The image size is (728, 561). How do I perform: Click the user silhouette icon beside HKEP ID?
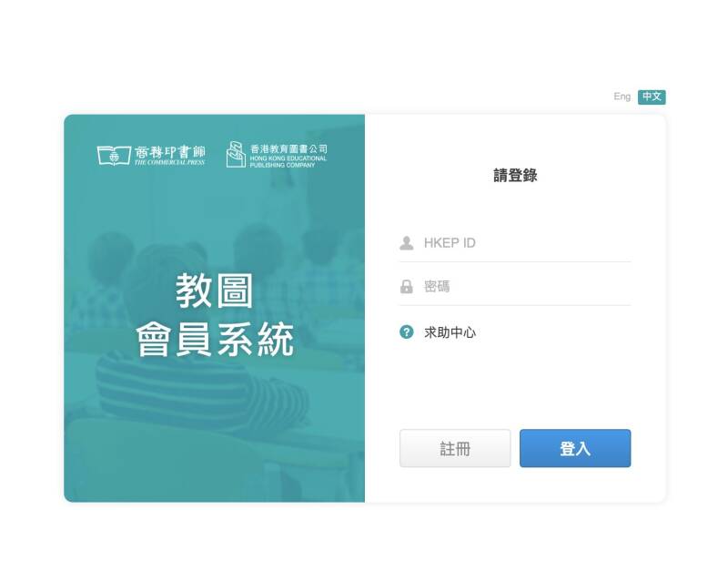406,243
